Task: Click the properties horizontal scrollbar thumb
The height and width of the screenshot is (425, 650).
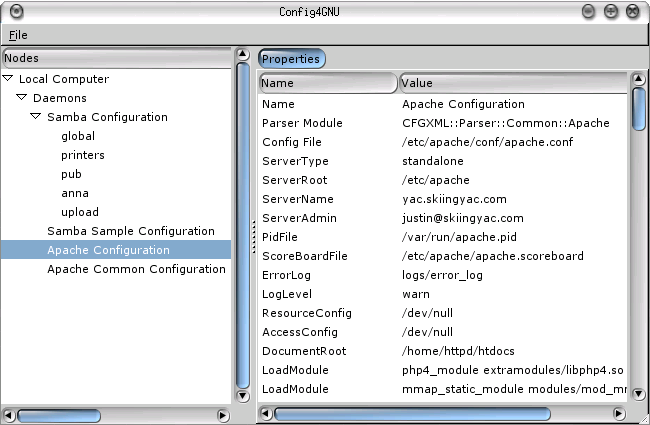Action: coord(411,413)
